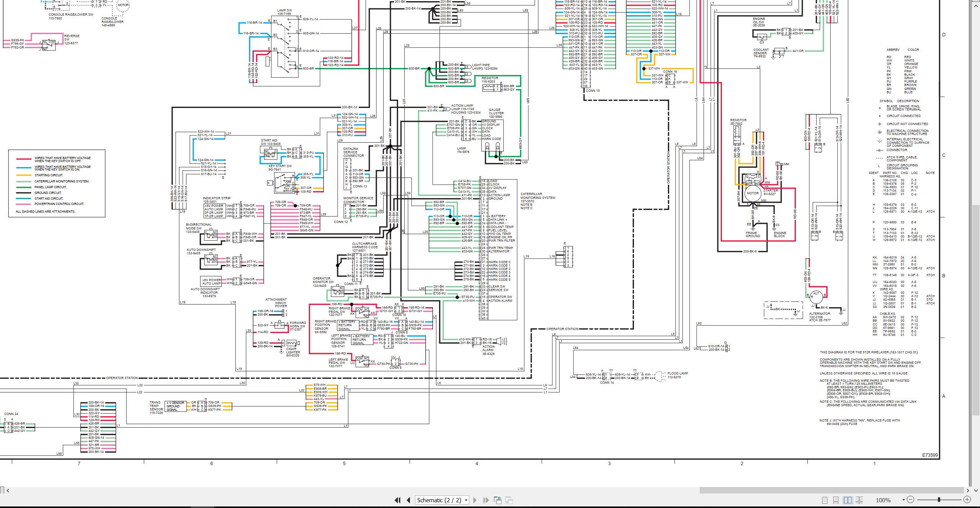The width and height of the screenshot is (980, 508).
Task: Click the Cigar Lighter 9W-0335 label
Action: pyautogui.click(x=292, y=352)
